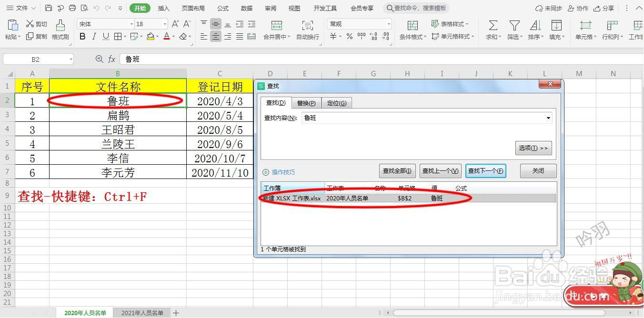Click the 查找上一个(V) button
644x318 pixels.
tap(441, 171)
